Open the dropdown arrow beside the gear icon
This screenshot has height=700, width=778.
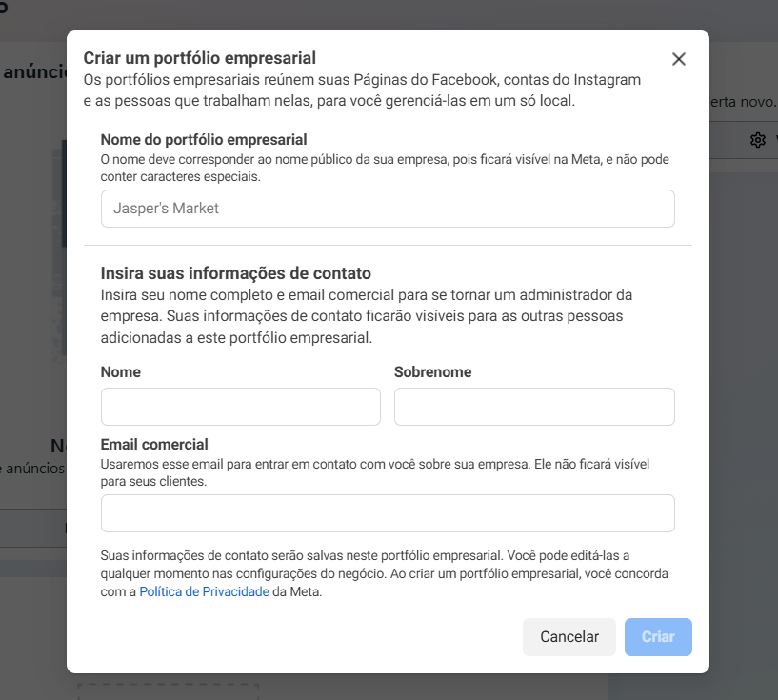(774, 139)
